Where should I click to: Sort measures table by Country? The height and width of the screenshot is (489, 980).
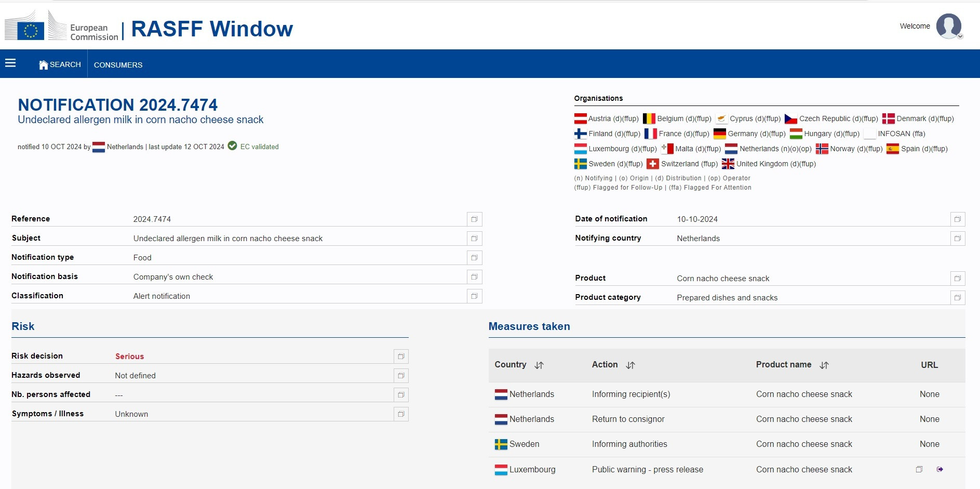pyautogui.click(x=539, y=365)
